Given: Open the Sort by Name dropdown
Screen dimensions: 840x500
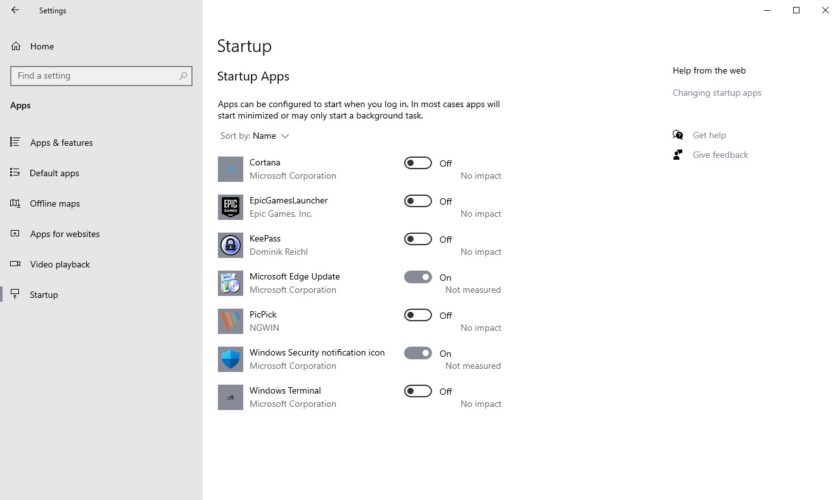Looking at the screenshot, I should pos(270,136).
